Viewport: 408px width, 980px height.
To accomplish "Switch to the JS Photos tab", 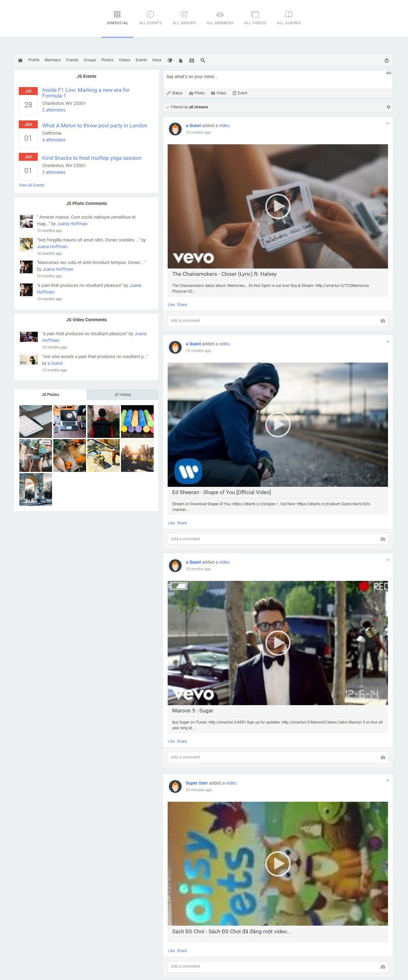I will (50, 395).
